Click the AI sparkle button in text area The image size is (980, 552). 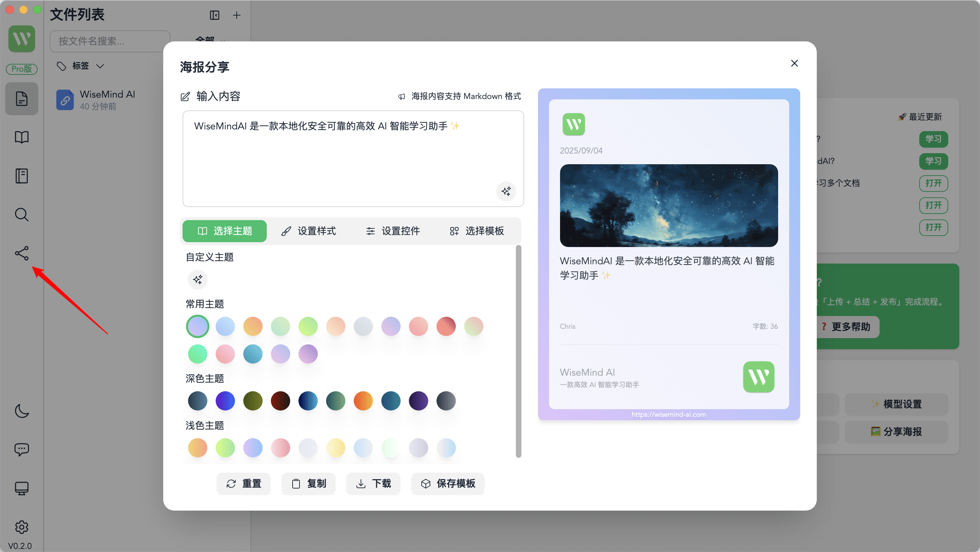pos(506,191)
